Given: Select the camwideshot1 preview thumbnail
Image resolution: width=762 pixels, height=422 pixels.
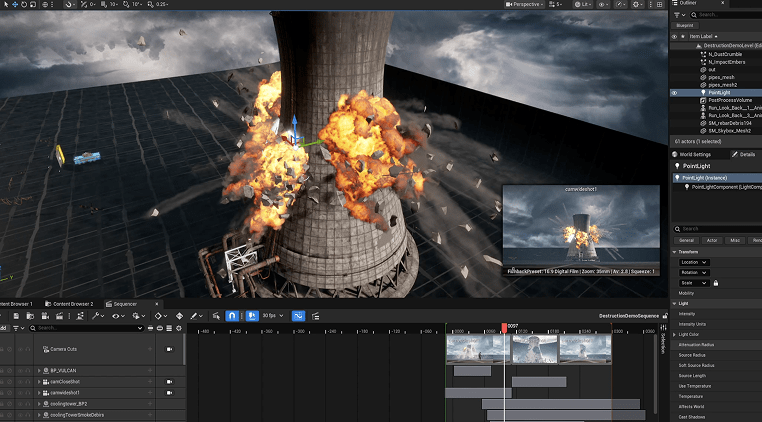Looking at the screenshot, I should point(580,230).
